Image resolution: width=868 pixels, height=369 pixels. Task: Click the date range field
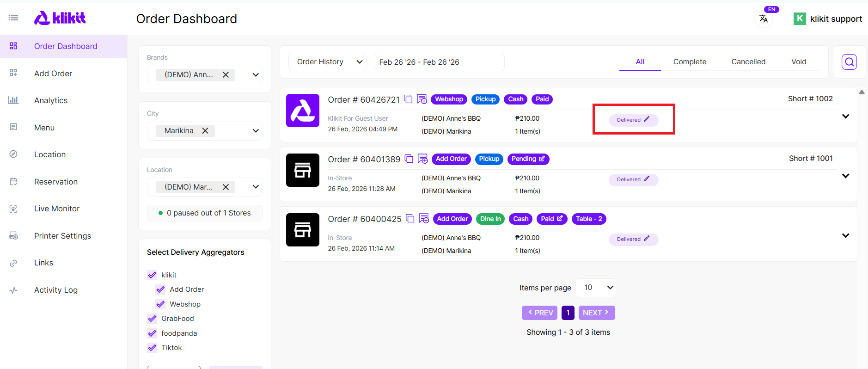[439, 62]
